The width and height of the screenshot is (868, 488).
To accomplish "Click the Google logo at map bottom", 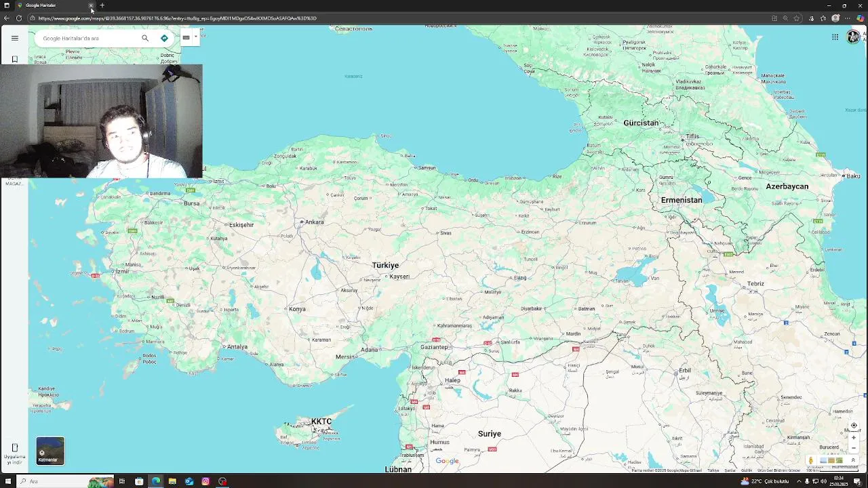I will point(447,461).
